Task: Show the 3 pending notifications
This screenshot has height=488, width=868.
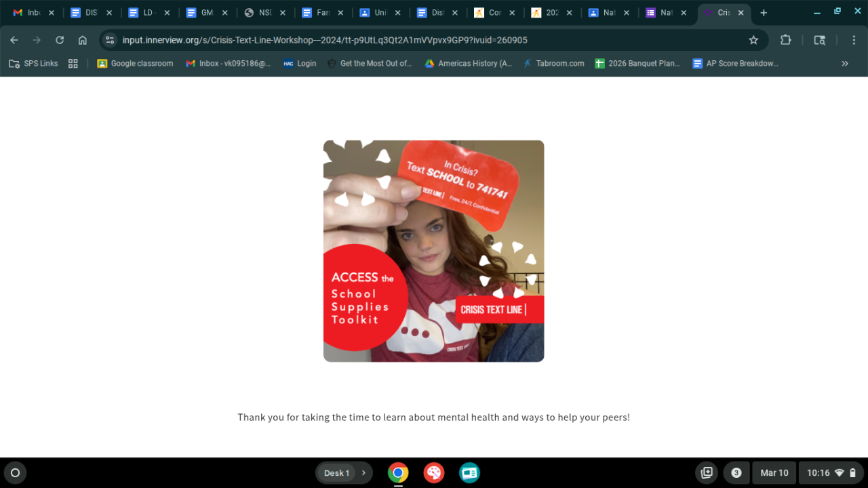Action: (x=736, y=473)
